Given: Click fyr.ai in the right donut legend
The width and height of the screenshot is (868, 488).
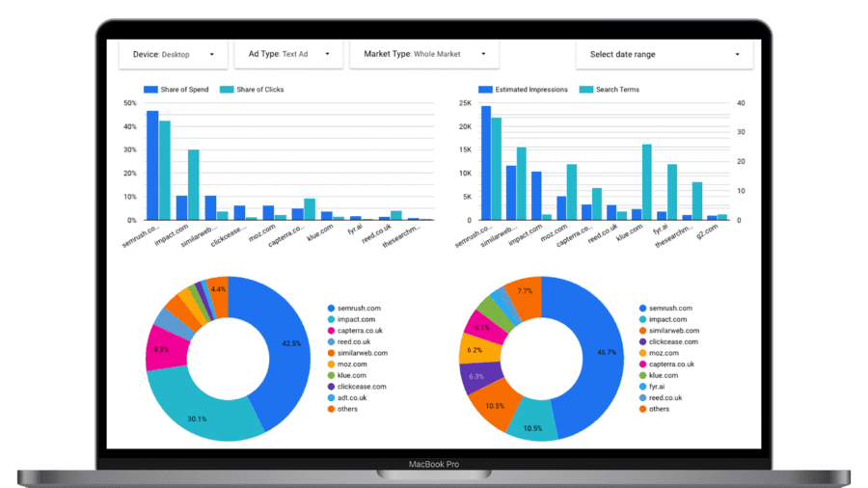Looking at the screenshot, I should 652,386.
